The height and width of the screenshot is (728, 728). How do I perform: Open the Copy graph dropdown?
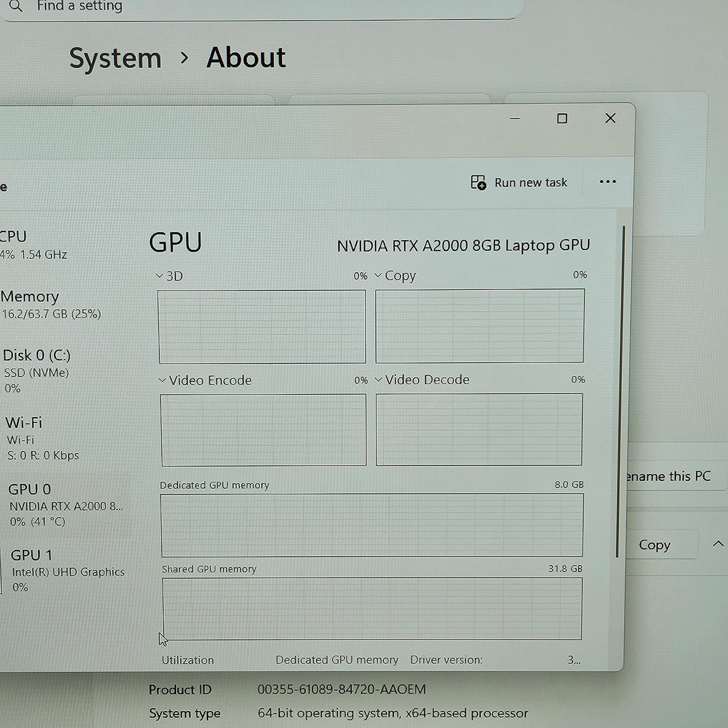coord(378,275)
